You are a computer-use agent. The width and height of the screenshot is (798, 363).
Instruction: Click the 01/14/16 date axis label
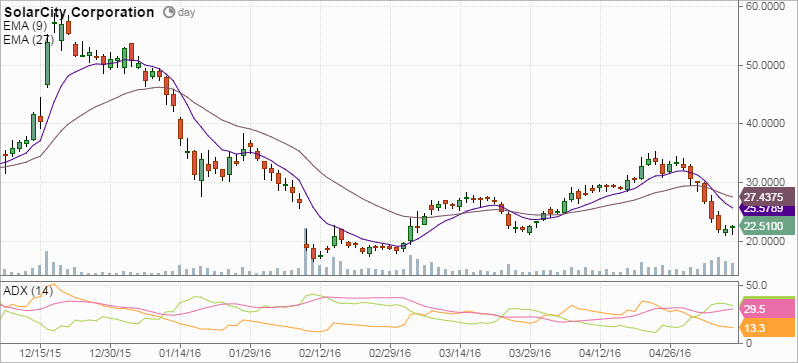point(180,352)
